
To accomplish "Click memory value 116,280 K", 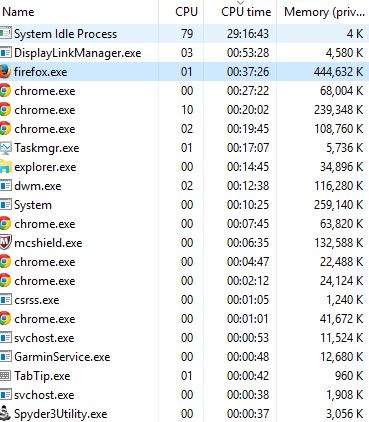I will tap(338, 186).
